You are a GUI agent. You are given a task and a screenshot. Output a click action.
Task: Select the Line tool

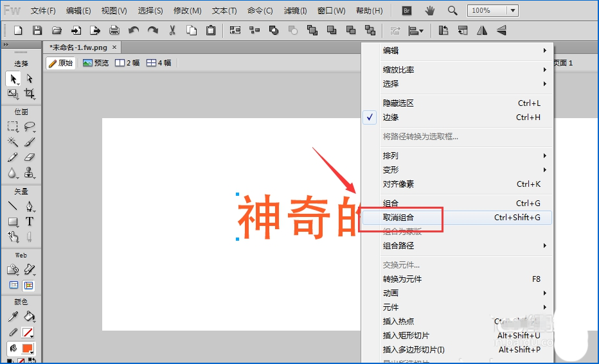pos(12,206)
